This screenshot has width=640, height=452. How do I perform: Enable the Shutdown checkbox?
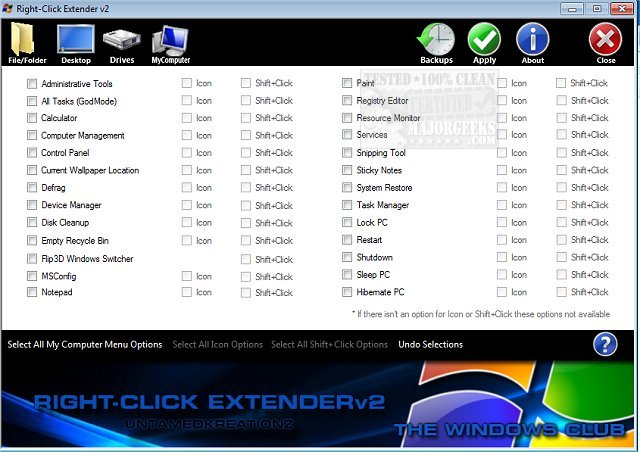pyautogui.click(x=347, y=257)
